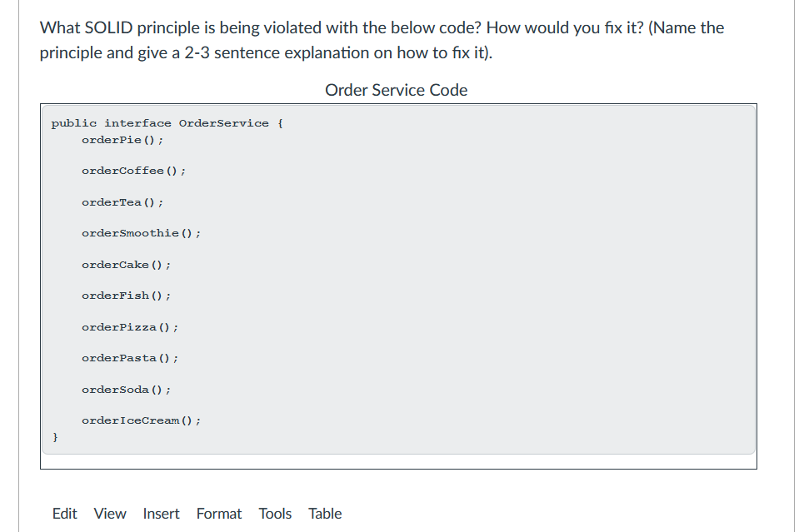Click the orderCake method text
This screenshot has height=532, width=809.
coord(125,264)
